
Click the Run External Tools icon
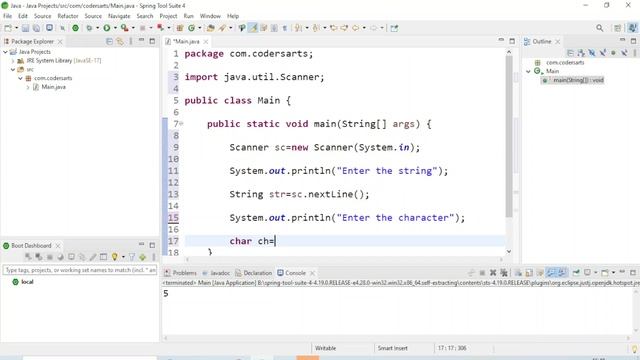point(124,28)
